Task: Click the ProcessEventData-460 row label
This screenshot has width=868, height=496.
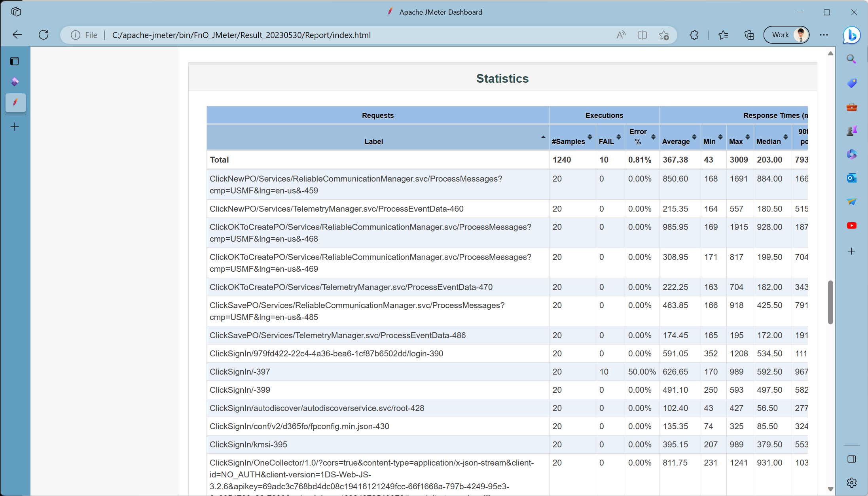Action: pyautogui.click(x=337, y=209)
